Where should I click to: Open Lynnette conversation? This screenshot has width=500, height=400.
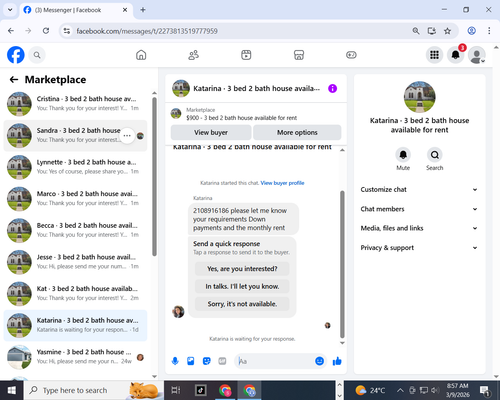75,167
